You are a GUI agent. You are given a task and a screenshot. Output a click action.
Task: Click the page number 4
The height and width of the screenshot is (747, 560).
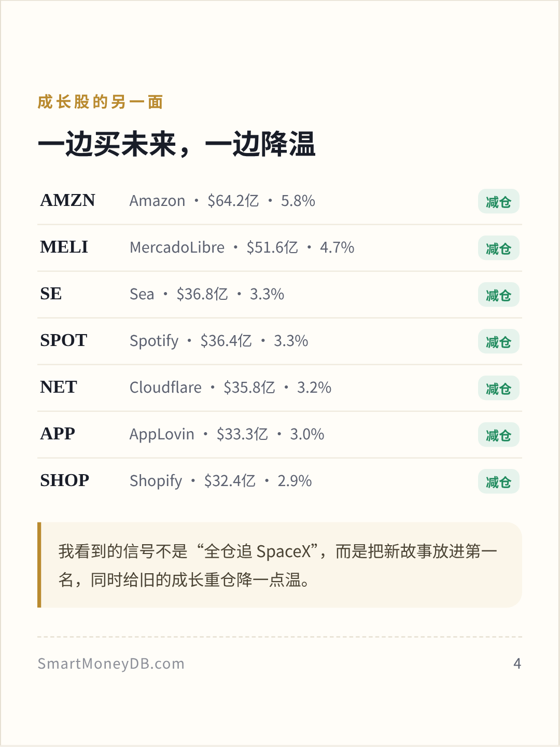click(517, 663)
